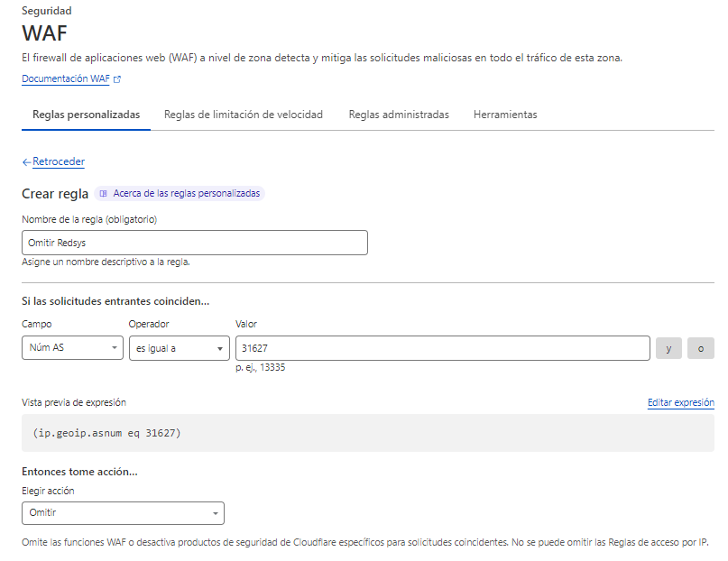Screen dimensions: 728x561
Task: Open the Reglas de limitación de velocidad tab
Action: coord(244,115)
